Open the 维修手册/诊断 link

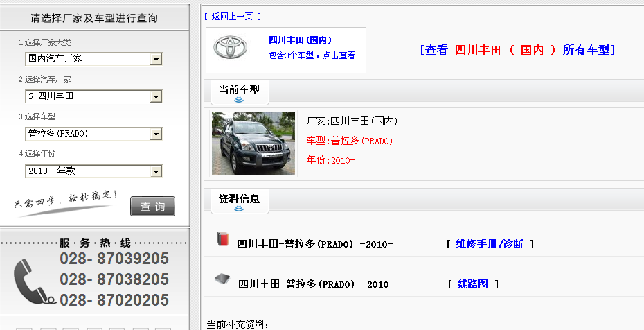coord(490,244)
